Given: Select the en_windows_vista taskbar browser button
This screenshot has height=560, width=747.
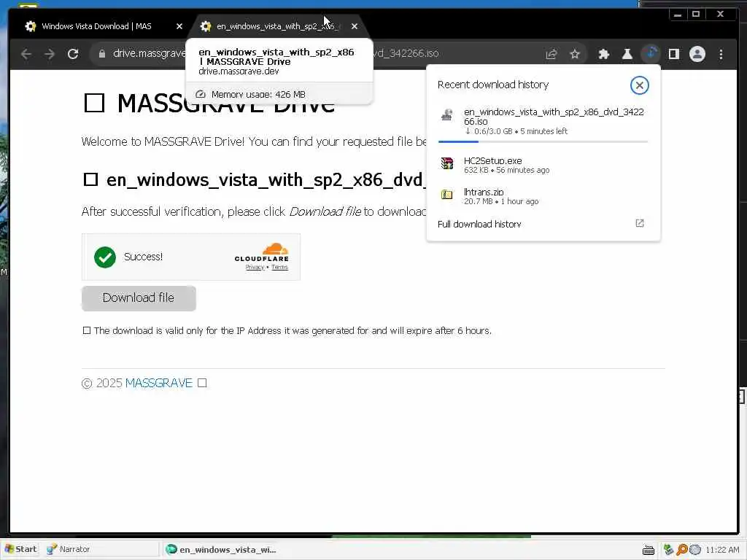Looking at the screenshot, I should pos(220,550).
